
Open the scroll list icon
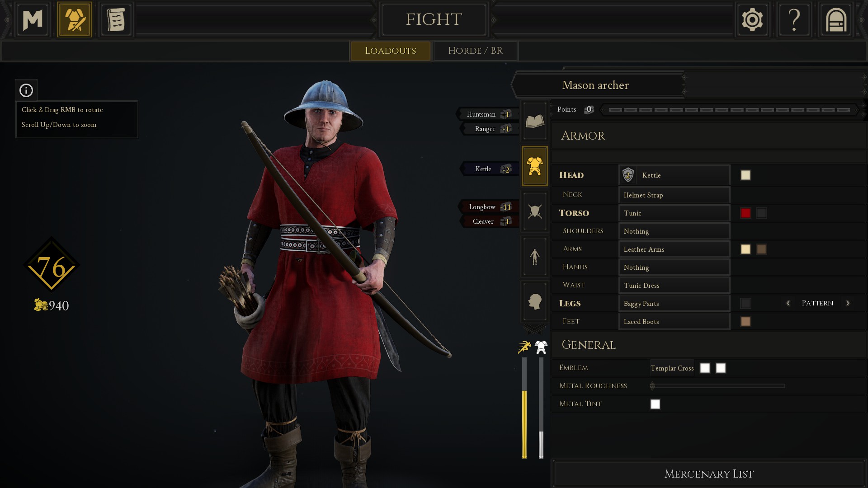(116, 19)
